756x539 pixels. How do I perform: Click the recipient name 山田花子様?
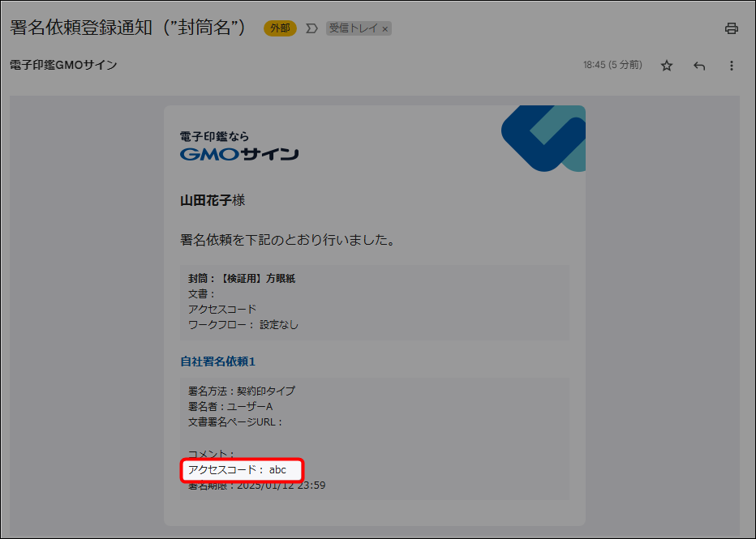pyautogui.click(x=212, y=200)
